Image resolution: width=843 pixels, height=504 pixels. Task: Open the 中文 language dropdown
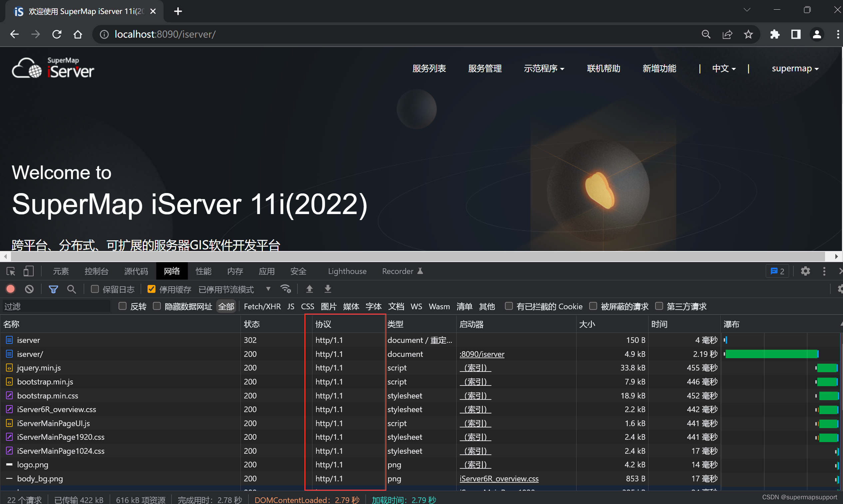tap(724, 69)
